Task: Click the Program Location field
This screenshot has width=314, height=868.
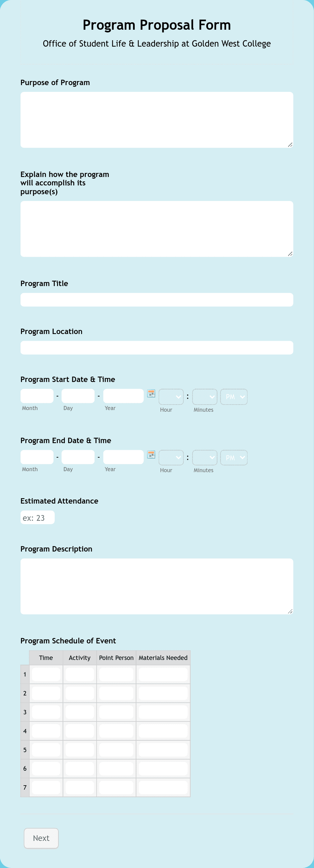Action: 157,347
